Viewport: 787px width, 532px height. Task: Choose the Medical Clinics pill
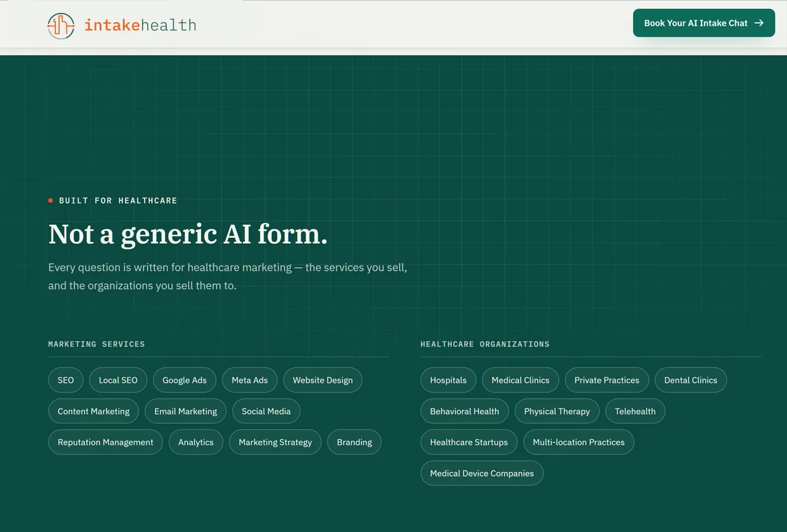pyautogui.click(x=520, y=380)
